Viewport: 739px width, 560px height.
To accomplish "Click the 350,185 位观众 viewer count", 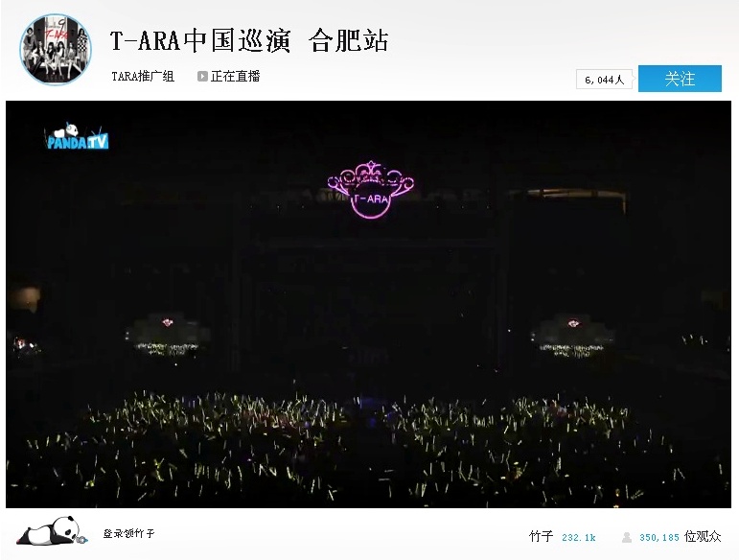I will coord(680,537).
